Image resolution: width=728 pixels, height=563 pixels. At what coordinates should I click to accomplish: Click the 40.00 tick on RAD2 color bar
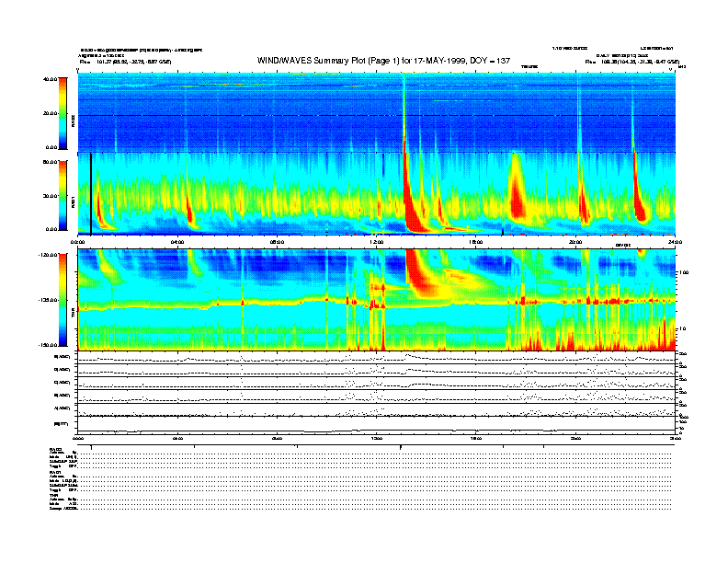coord(50,79)
